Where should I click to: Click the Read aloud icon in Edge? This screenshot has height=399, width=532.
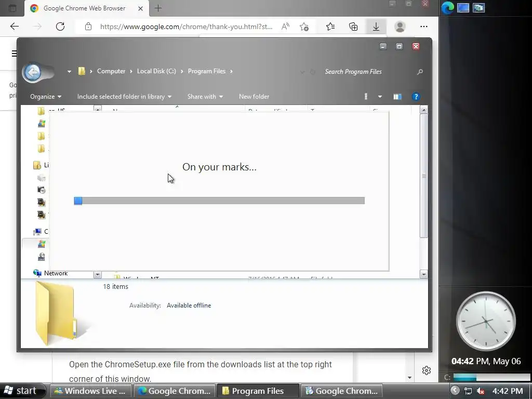click(x=285, y=26)
